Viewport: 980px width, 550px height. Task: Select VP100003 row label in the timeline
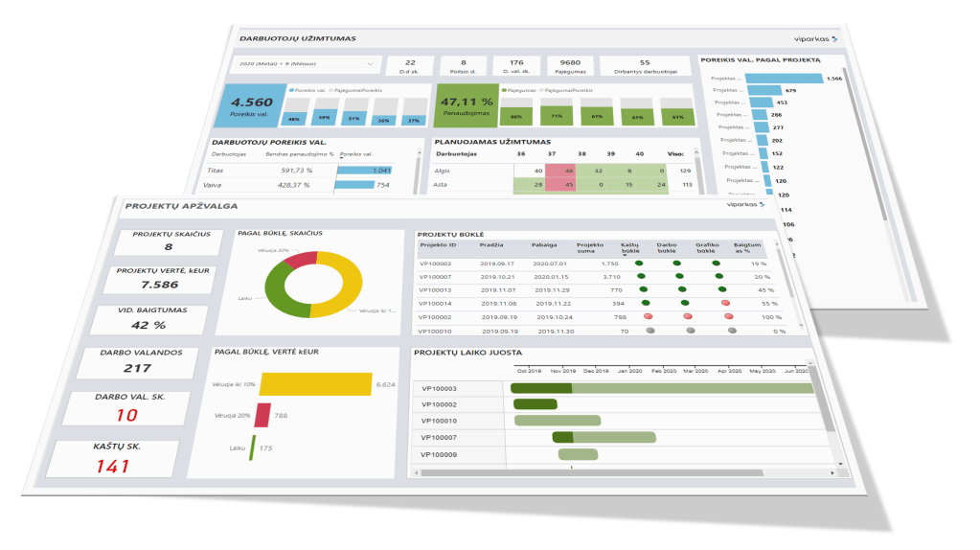click(x=440, y=388)
